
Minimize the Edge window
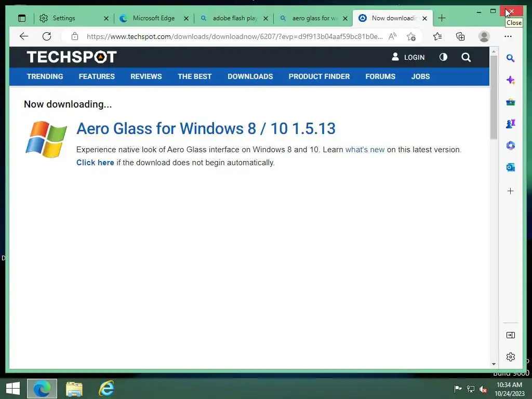[x=478, y=11]
